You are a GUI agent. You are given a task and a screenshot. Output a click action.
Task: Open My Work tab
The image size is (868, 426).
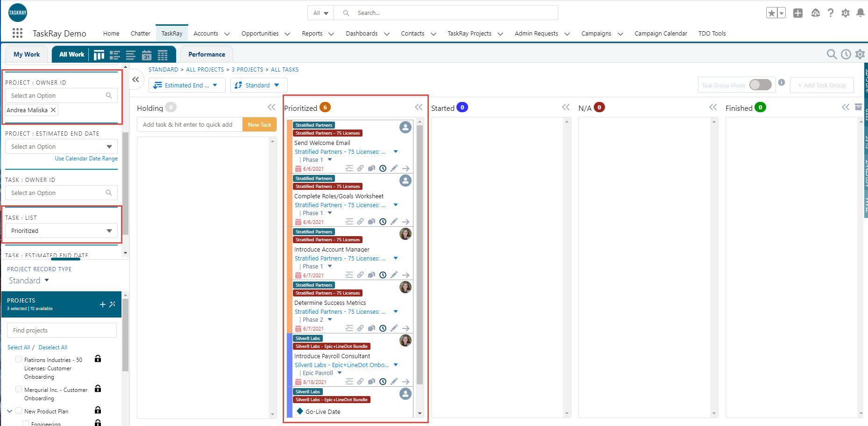tap(27, 54)
